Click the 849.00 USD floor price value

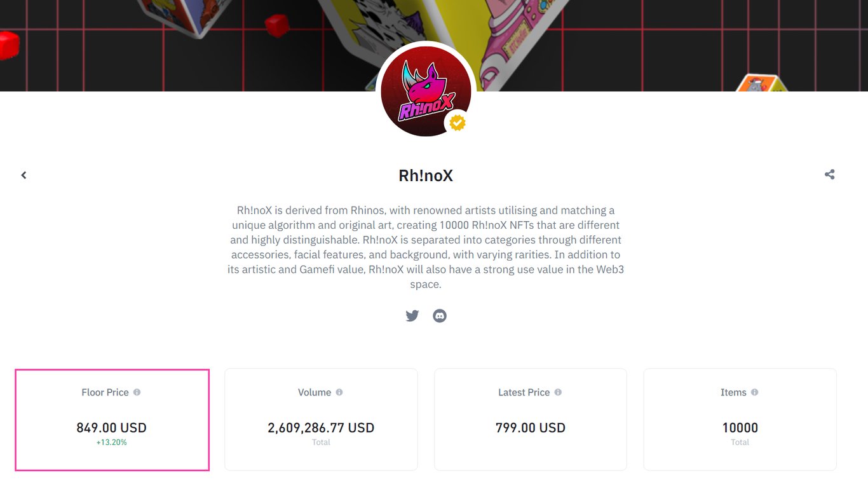[x=112, y=428]
